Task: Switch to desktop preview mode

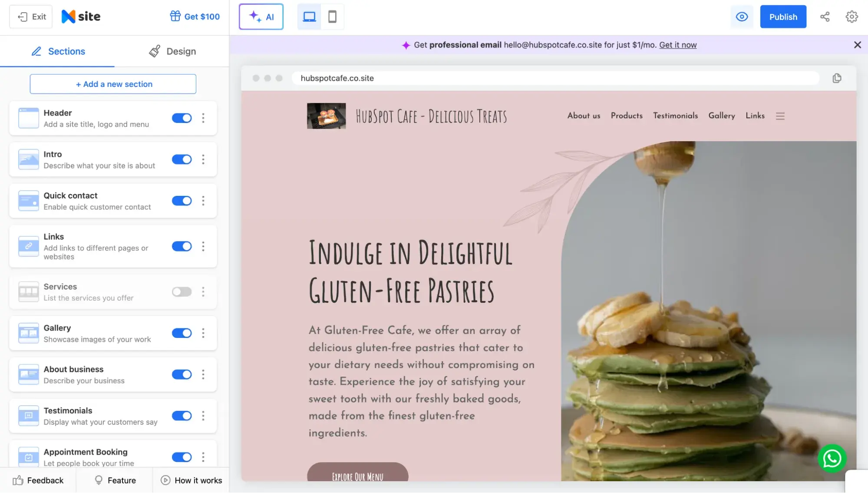Action: coord(309,17)
